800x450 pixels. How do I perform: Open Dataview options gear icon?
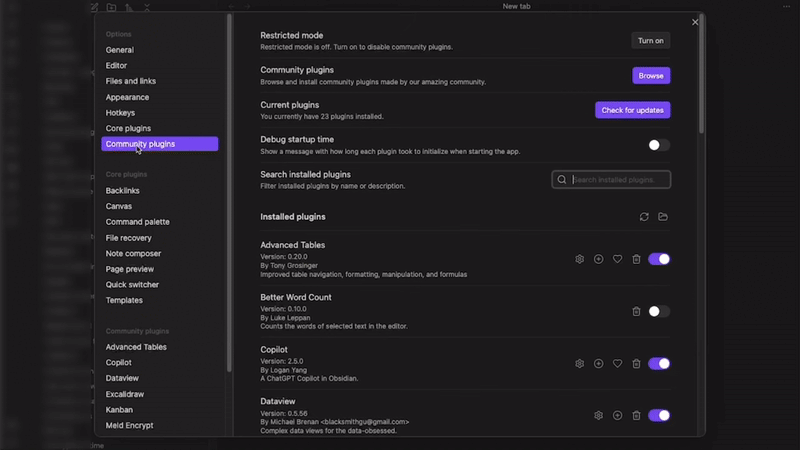pos(598,416)
